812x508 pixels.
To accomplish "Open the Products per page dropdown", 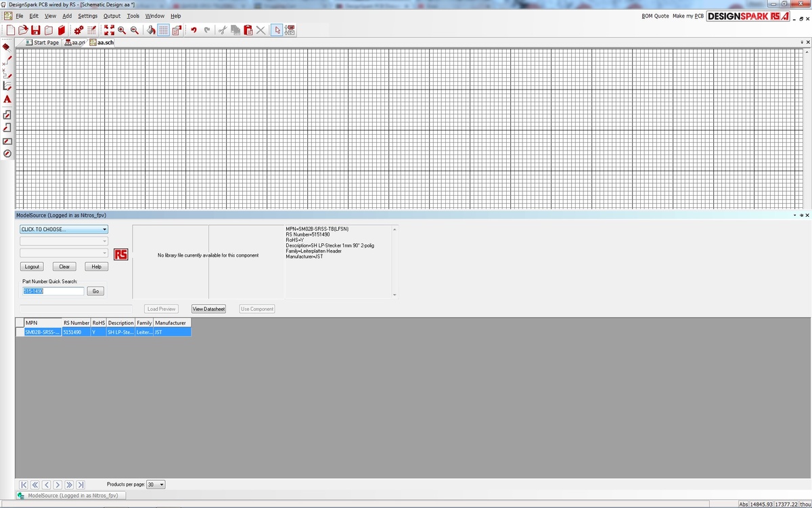I will point(156,485).
